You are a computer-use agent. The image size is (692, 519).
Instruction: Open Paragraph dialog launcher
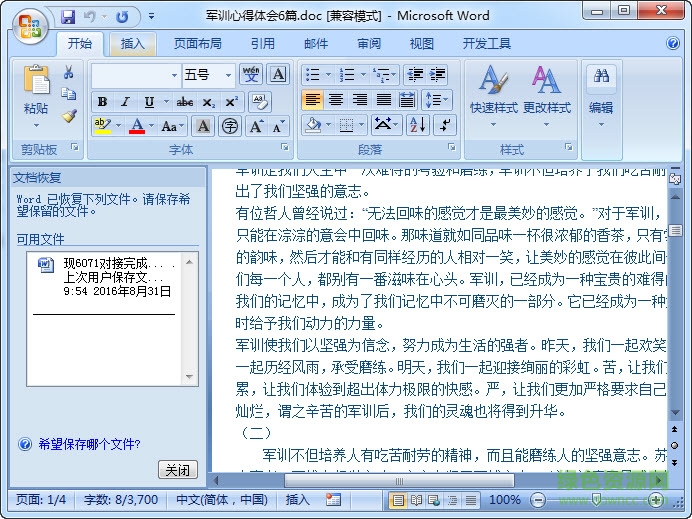452,147
